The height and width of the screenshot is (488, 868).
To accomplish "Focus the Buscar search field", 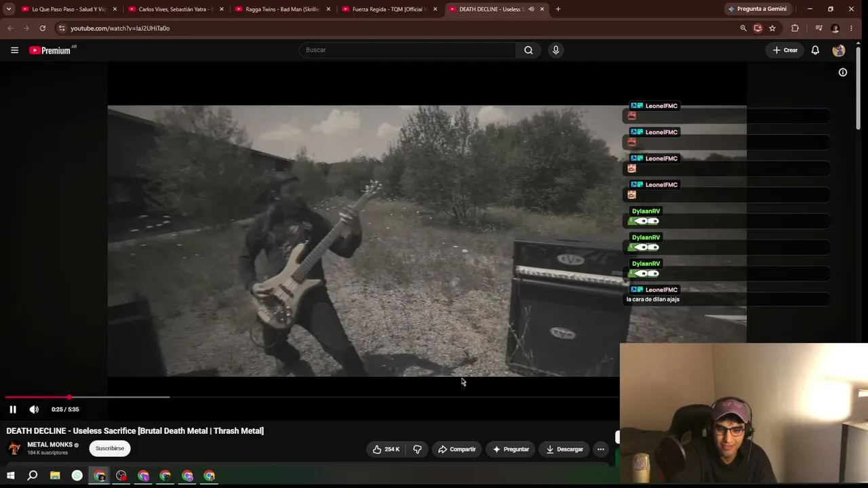I will pyautogui.click(x=408, y=50).
